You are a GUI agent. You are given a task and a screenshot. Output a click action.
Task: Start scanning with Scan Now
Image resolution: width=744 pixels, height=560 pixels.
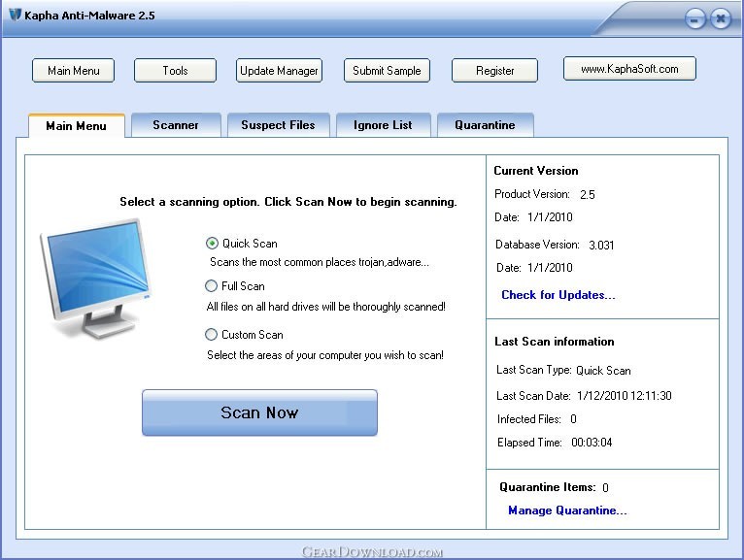pos(259,412)
